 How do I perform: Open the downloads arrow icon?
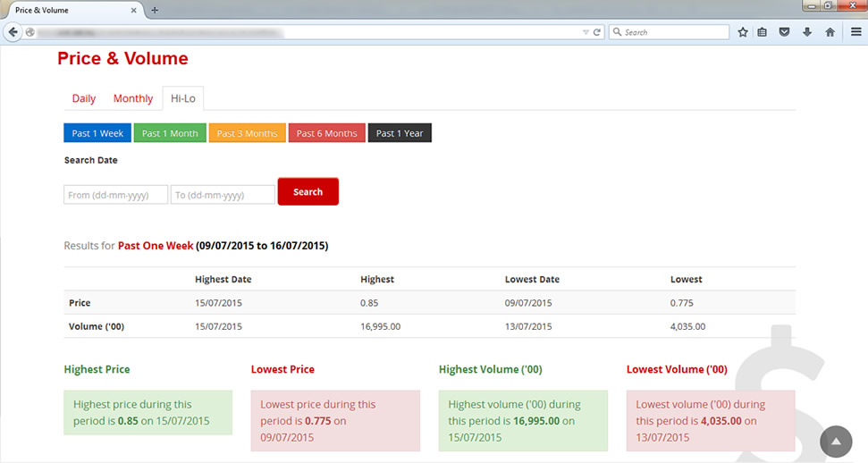[x=807, y=32]
